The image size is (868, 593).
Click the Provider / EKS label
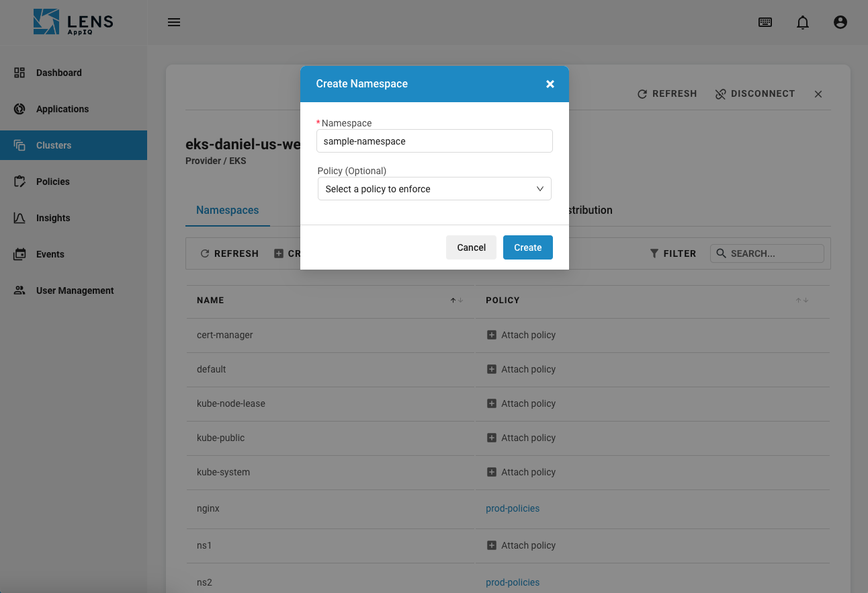pyautogui.click(x=216, y=161)
